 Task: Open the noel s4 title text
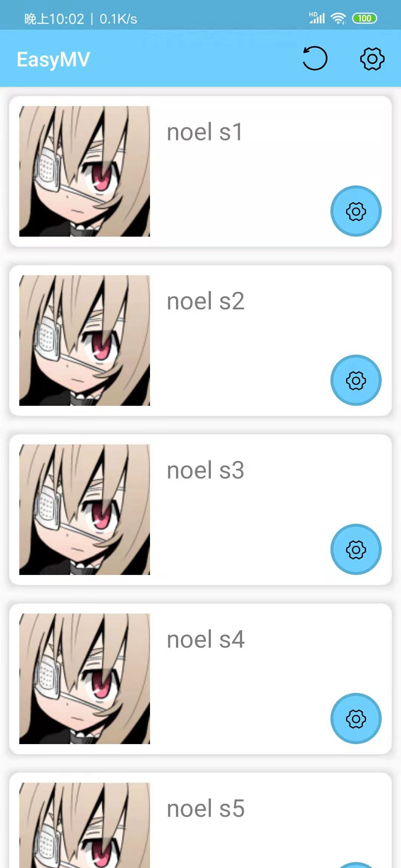(x=206, y=640)
